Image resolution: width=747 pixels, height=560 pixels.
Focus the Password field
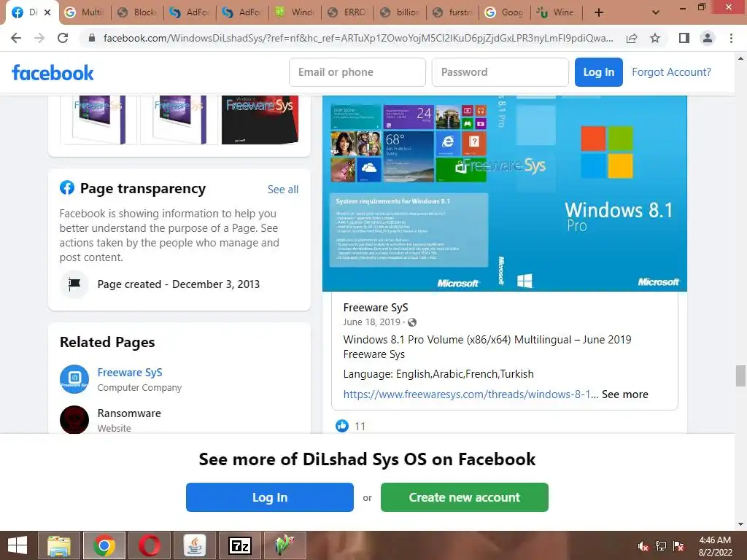click(x=500, y=72)
